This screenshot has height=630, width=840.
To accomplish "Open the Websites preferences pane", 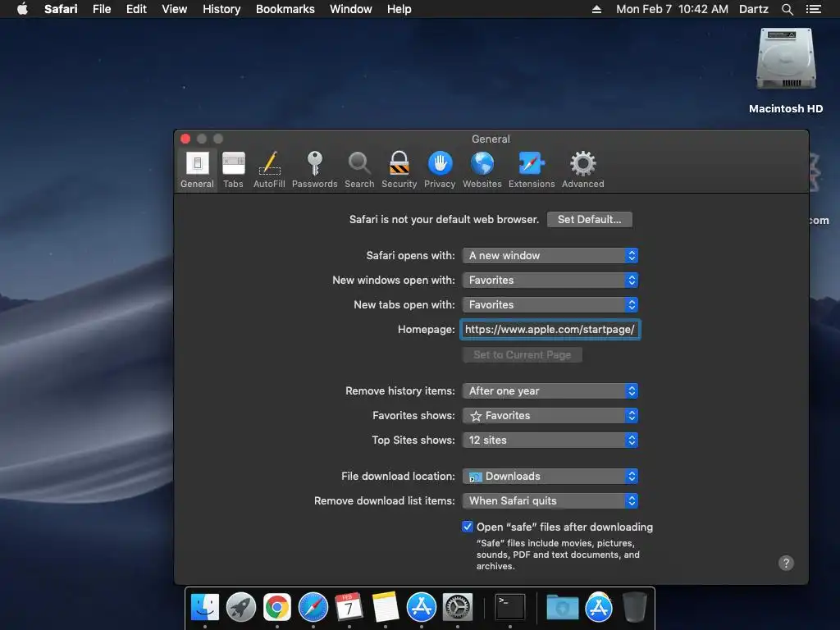I will pyautogui.click(x=482, y=170).
